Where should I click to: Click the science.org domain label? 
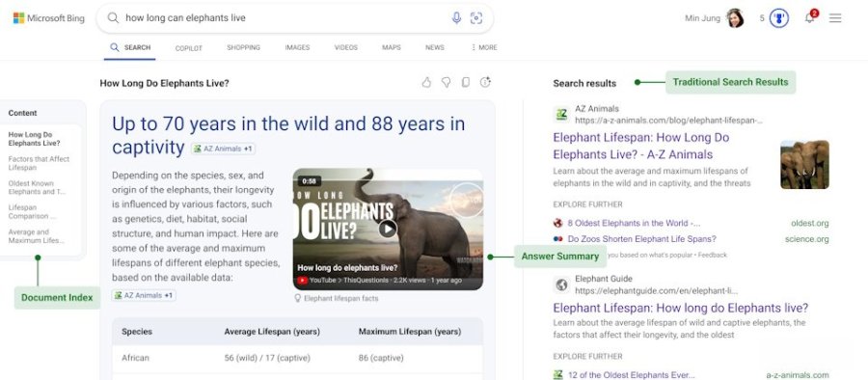pos(807,239)
